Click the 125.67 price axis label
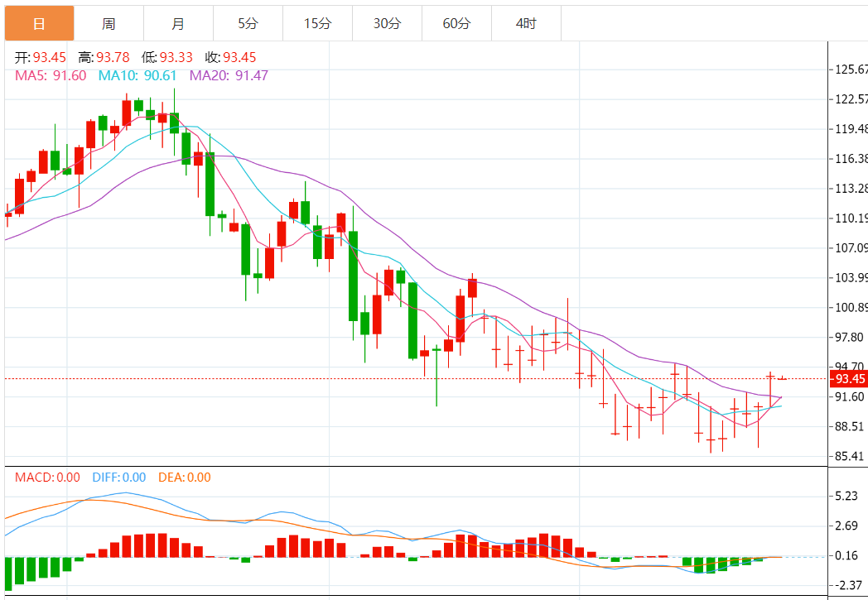The height and width of the screenshot is (600, 868). (851, 70)
